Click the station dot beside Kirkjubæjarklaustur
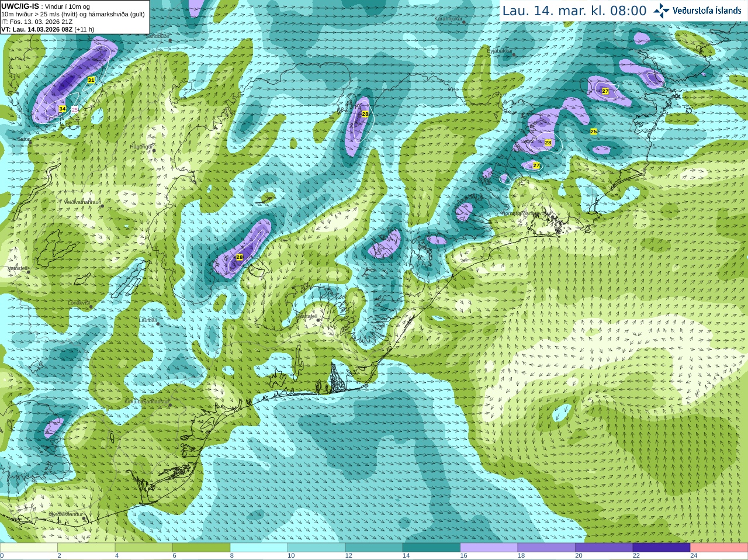748x560 pixels. pyautogui.click(x=171, y=404)
